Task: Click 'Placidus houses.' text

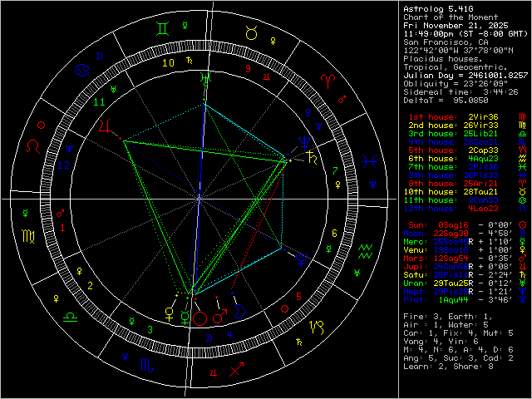Action: click(443, 59)
